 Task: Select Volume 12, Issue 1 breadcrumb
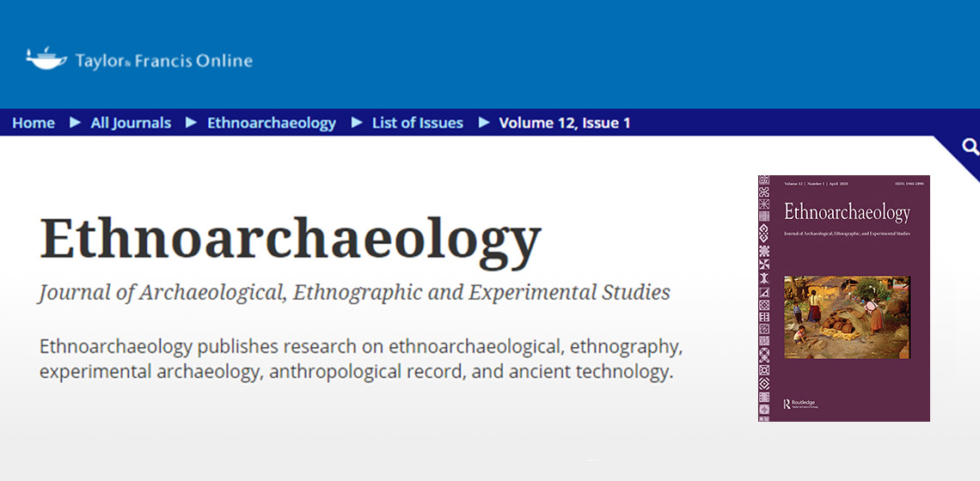tap(564, 123)
